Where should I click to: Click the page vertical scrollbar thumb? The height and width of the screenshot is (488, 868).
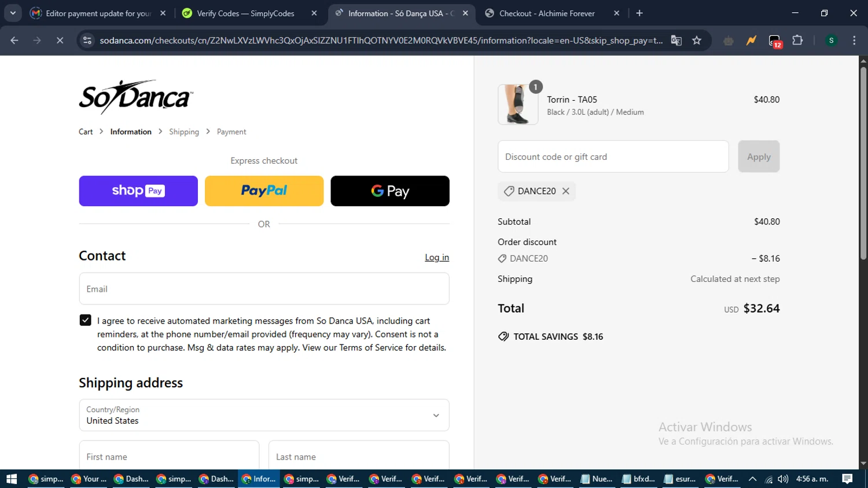[863, 163]
